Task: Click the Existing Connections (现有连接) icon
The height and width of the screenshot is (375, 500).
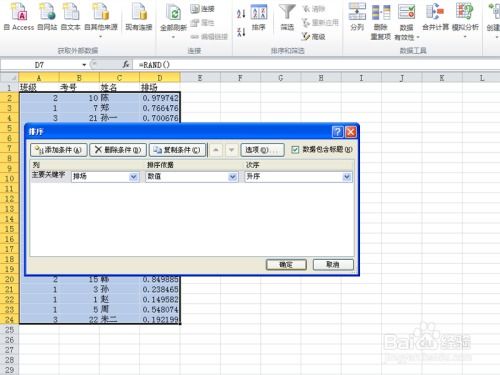Action: 139,17
